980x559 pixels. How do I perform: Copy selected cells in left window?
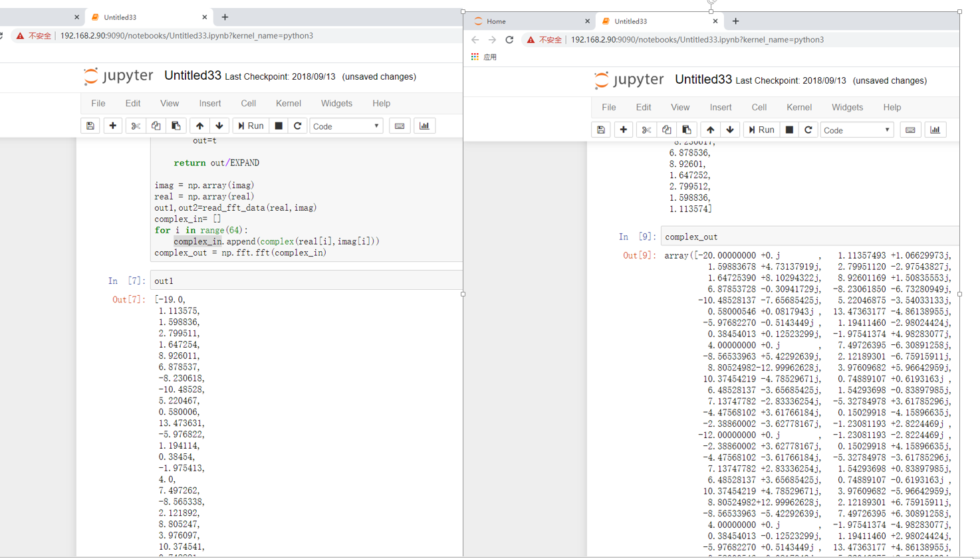(x=156, y=126)
